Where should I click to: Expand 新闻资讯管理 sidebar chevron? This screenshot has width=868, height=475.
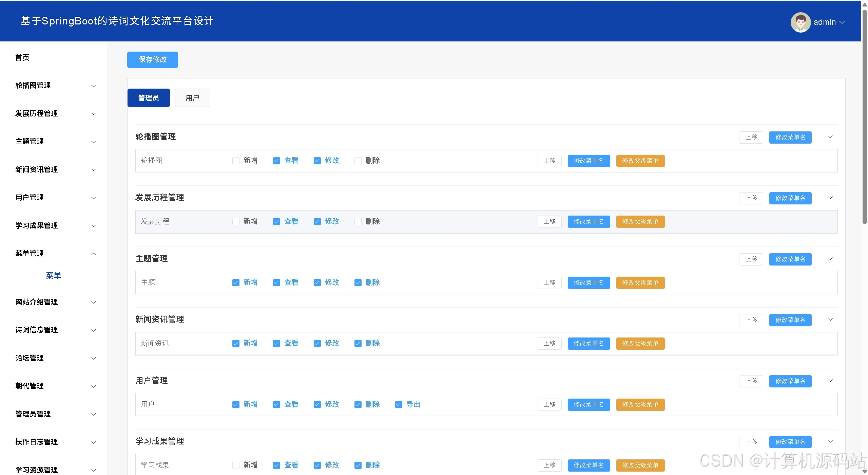coord(94,170)
